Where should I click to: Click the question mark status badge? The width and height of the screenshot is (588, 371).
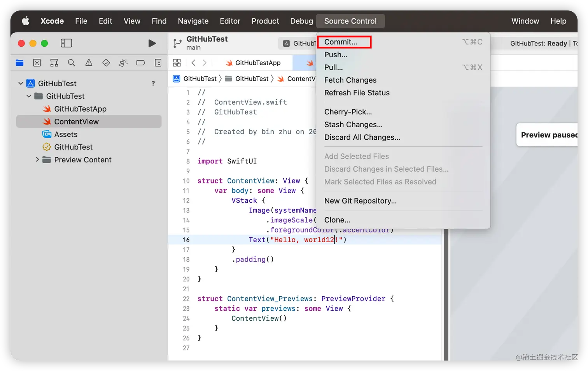point(153,83)
